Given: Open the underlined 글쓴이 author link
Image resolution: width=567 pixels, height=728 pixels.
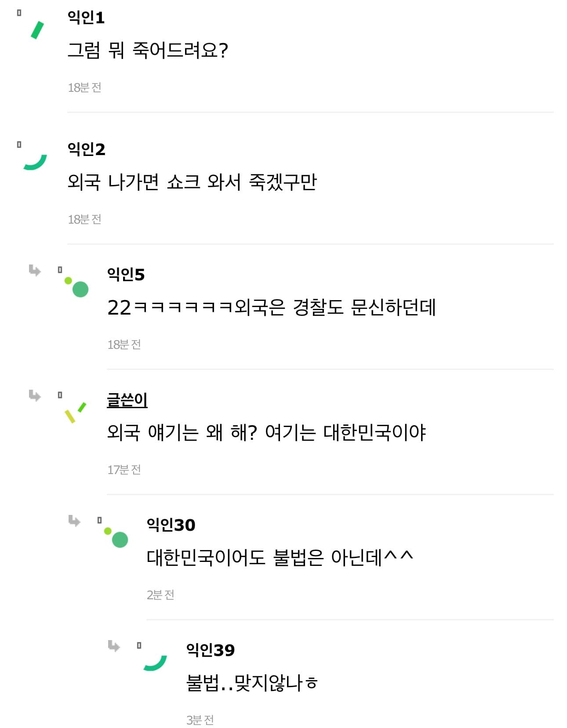Looking at the screenshot, I should (x=127, y=400).
